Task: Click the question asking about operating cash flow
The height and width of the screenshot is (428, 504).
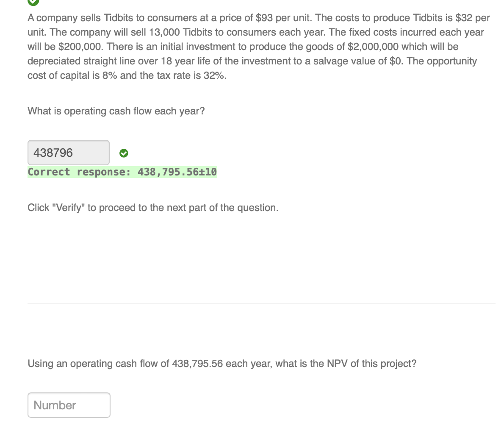Action: 116,111
